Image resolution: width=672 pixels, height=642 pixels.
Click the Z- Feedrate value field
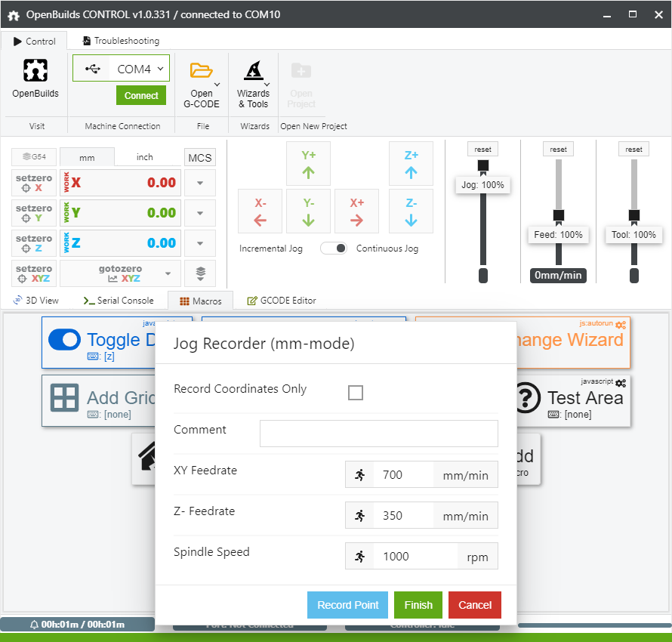[403, 516]
